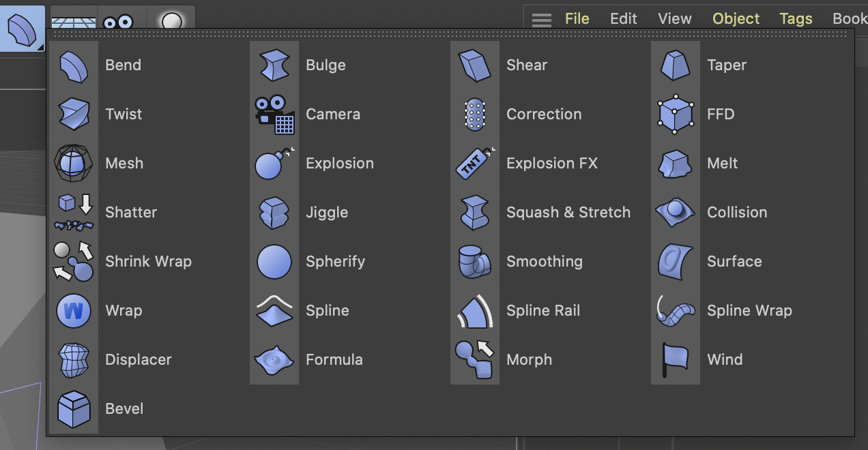Click the dotted palette tear-off grip

pyautogui.click(x=449, y=33)
